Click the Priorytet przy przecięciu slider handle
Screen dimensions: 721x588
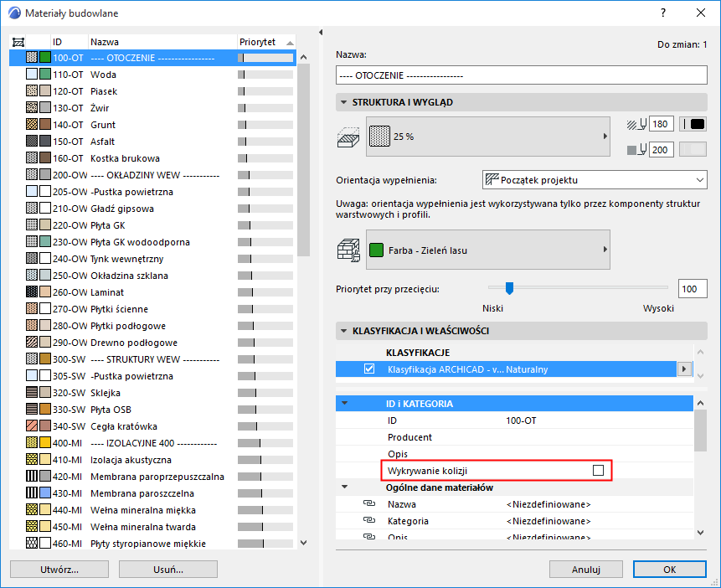tap(508, 286)
